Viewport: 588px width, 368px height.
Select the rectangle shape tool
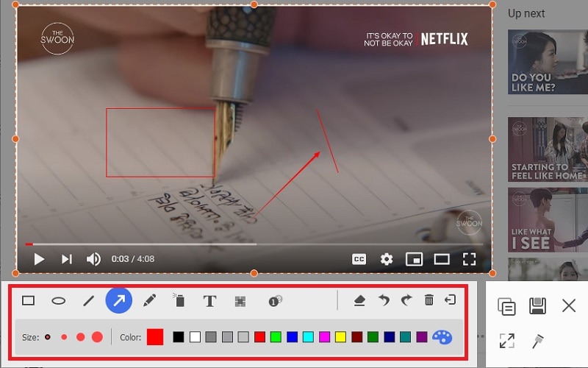click(x=29, y=300)
